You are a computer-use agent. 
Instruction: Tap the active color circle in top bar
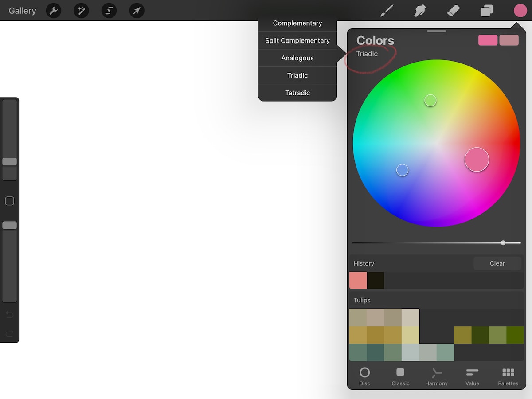(520, 11)
